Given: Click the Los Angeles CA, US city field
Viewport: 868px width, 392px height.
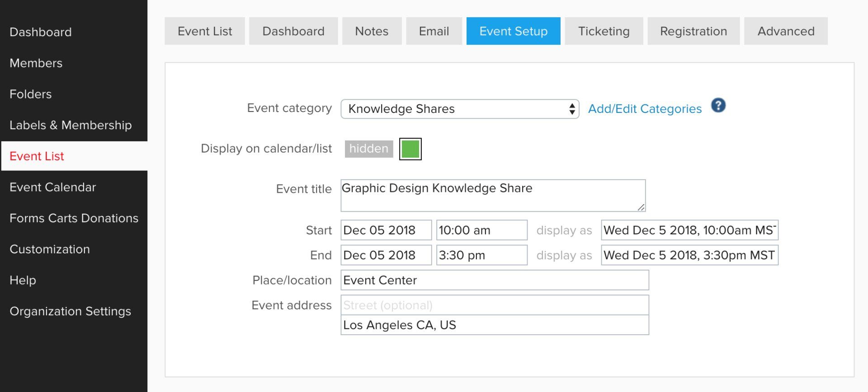Looking at the screenshot, I should click(x=495, y=325).
